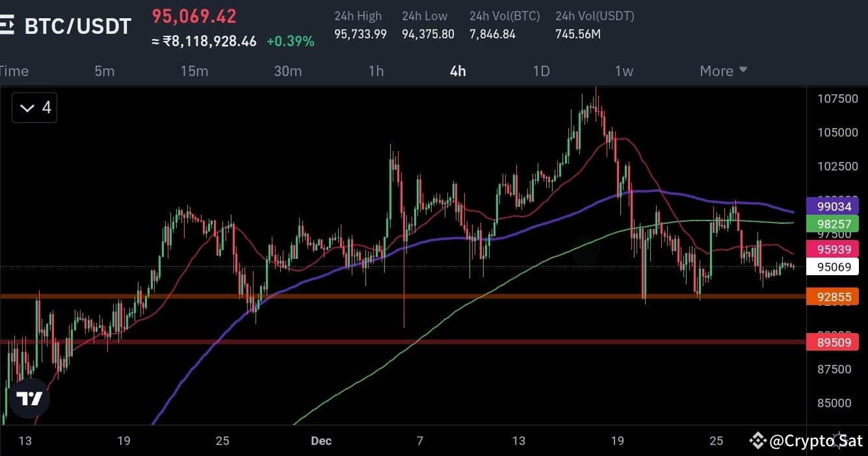Open the Time tab in the interval bar
The height and width of the screenshot is (456, 868).
point(14,71)
